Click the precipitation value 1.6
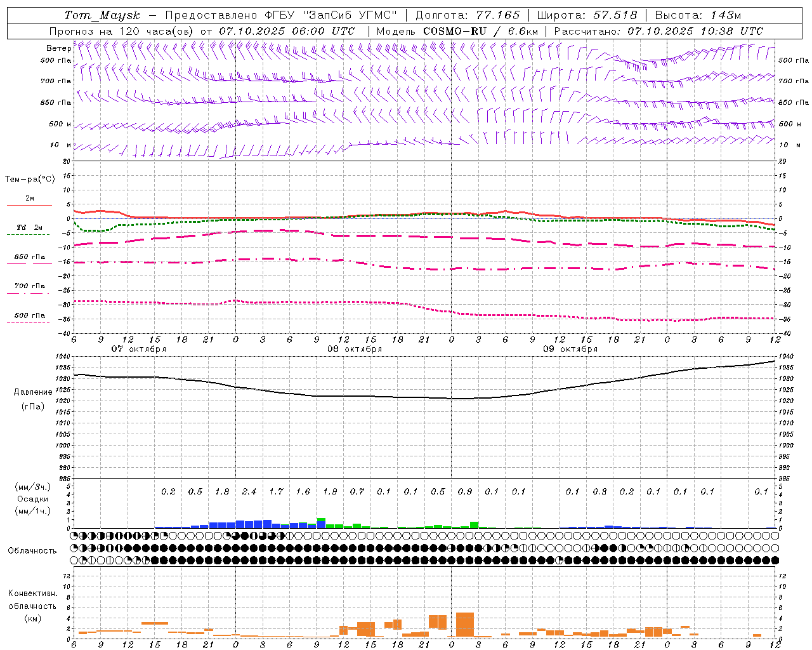This screenshot has width=812, height=650. 303,491
